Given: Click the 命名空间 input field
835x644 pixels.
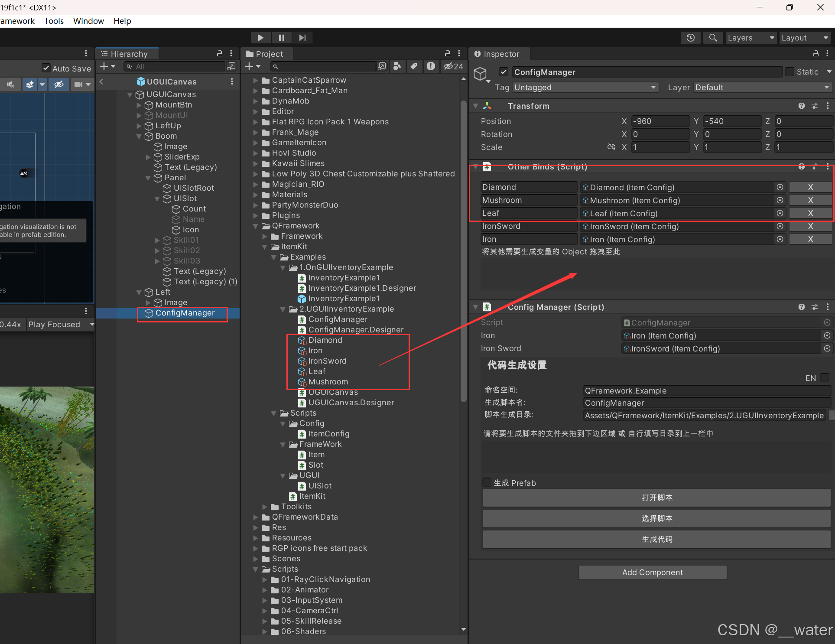Looking at the screenshot, I should pyautogui.click(x=707, y=390).
